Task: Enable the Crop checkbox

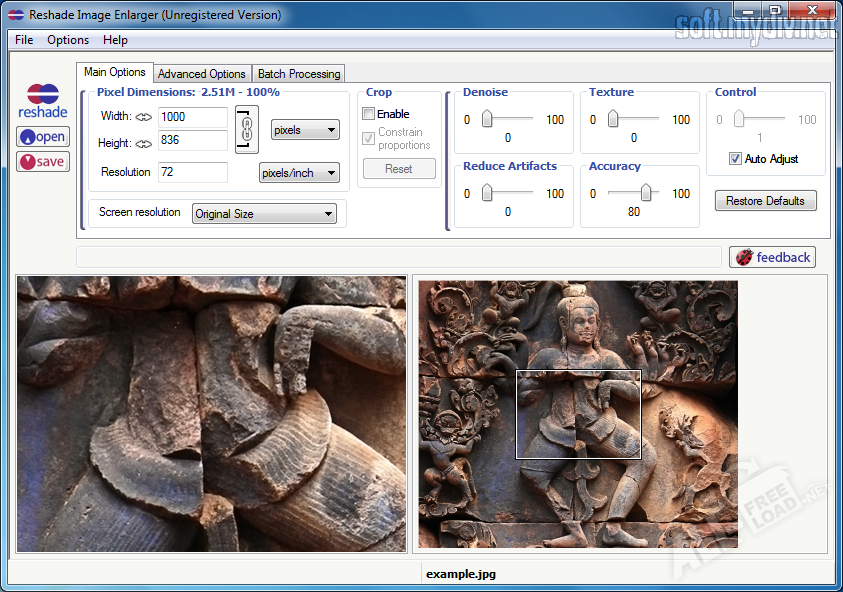Action: pyautogui.click(x=369, y=114)
